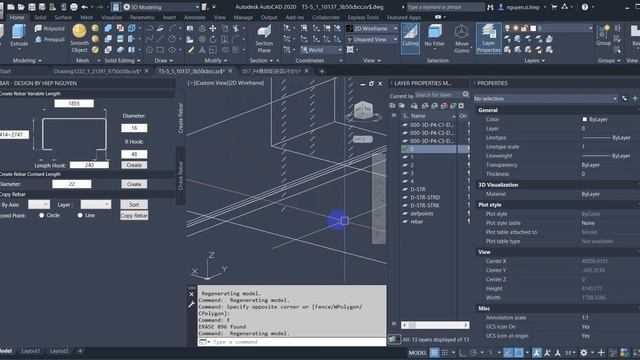640x360 pixels.
Task: Select the Extrude tool
Action: click(x=19, y=36)
